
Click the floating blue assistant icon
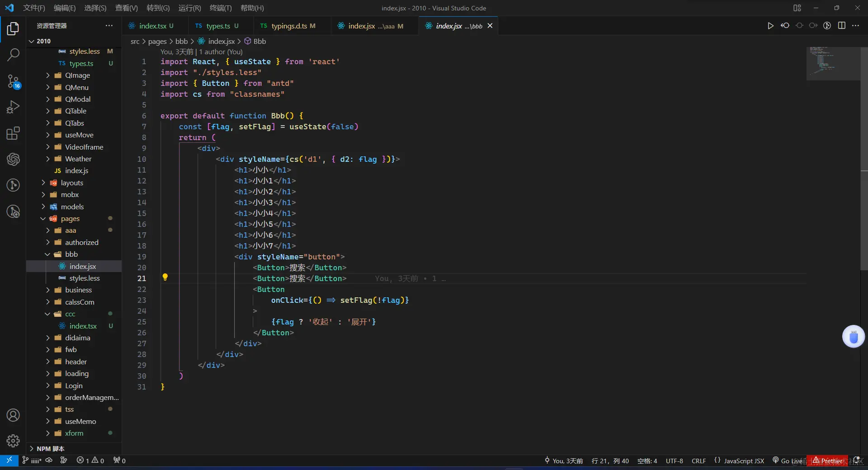[x=854, y=337]
